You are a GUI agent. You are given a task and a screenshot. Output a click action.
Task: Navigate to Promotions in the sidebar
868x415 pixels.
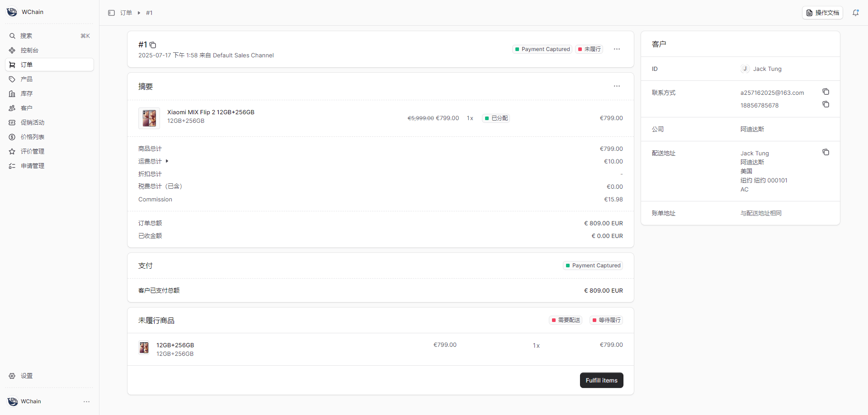33,122
